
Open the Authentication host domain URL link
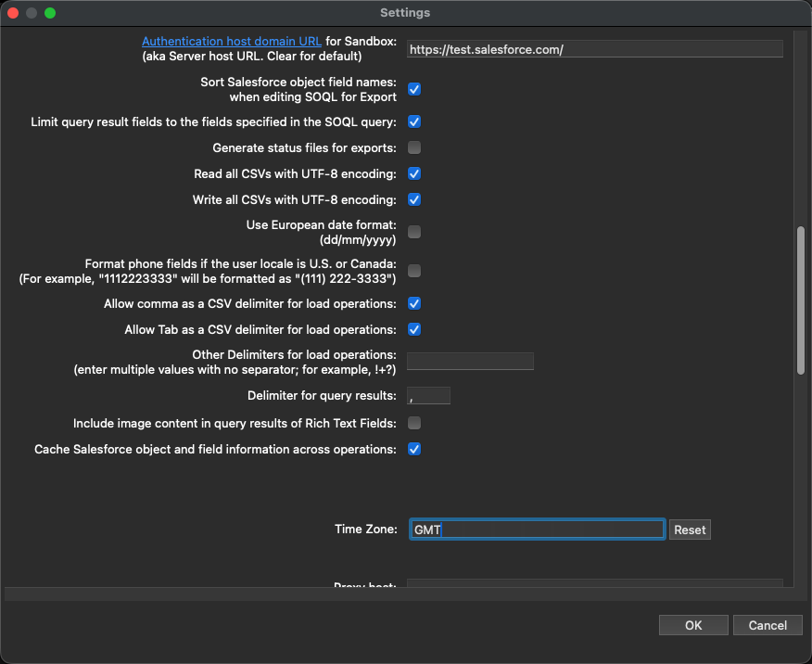(232, 42)
